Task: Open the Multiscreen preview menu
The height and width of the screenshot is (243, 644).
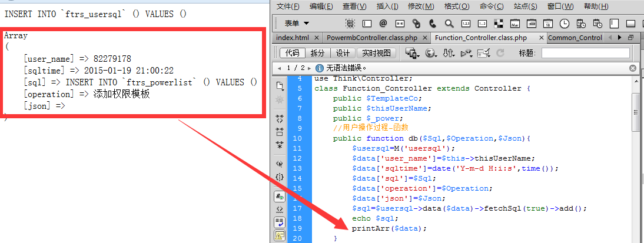Action: 412,53
